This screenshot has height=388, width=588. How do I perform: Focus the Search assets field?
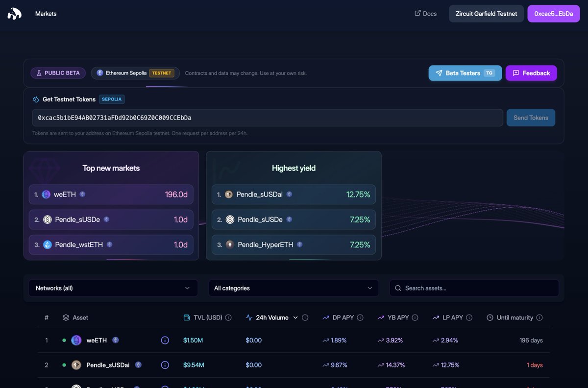pos(474,288)
